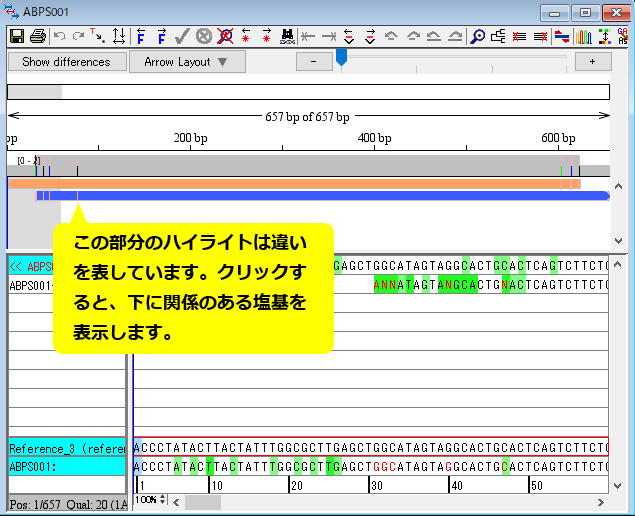Open the chromatogram traces icon
Viewport: 635px width, 516px height.
[583, 37]
